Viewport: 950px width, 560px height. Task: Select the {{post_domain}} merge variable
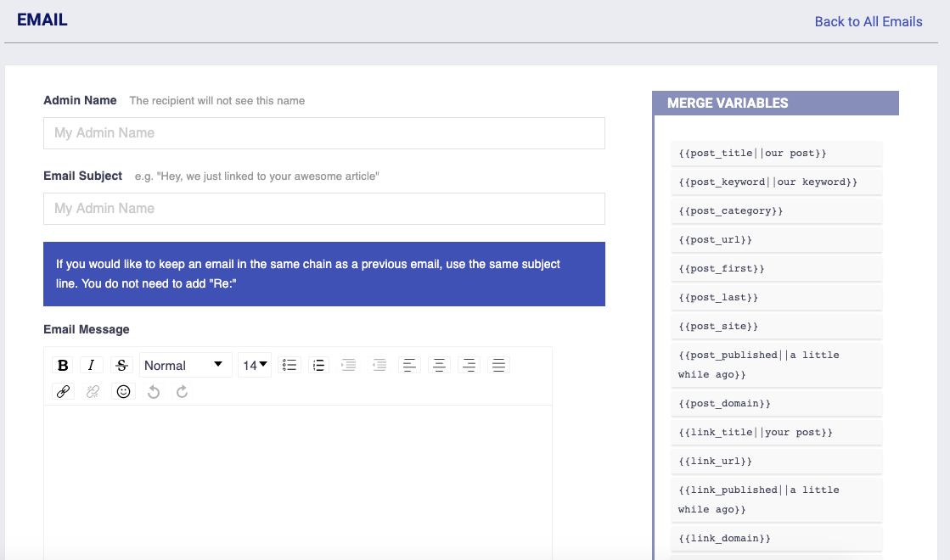pos(776,403)
